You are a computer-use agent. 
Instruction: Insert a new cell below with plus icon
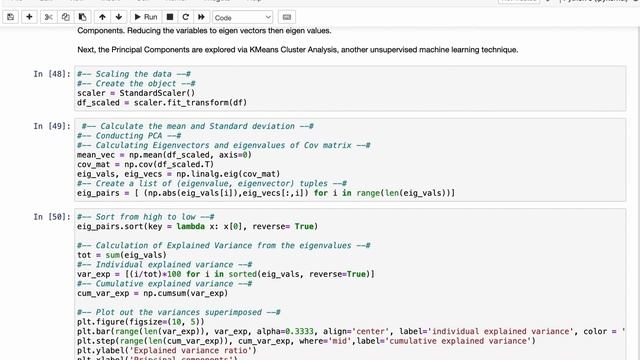29,17
